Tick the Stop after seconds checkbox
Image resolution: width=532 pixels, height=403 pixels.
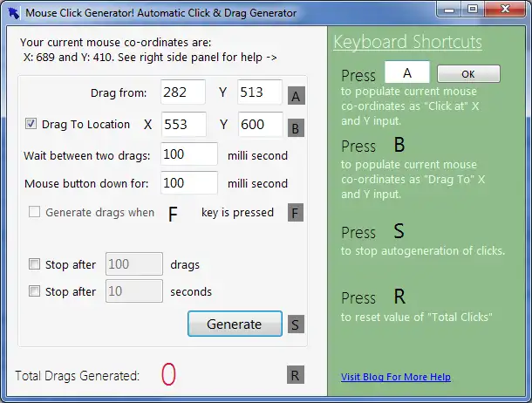coord(34,291)
